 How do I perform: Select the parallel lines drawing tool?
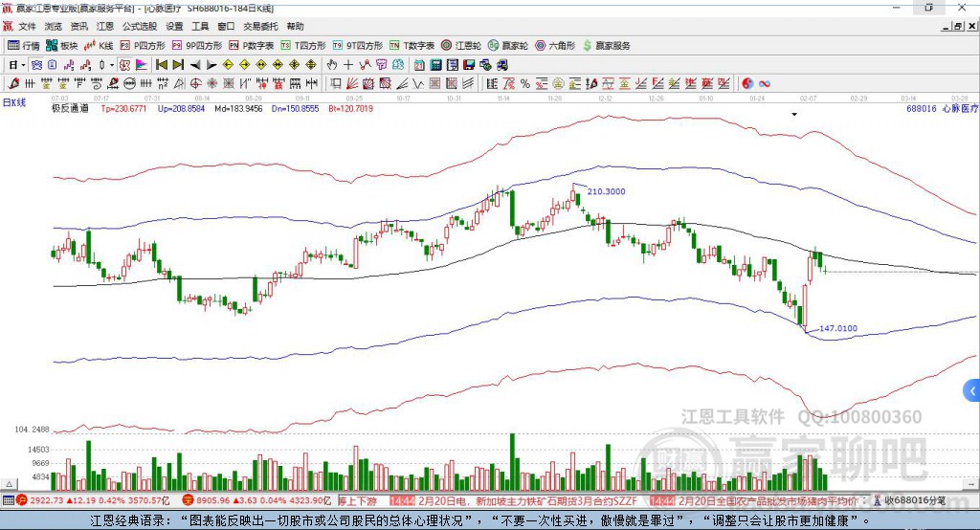(467, 83)
